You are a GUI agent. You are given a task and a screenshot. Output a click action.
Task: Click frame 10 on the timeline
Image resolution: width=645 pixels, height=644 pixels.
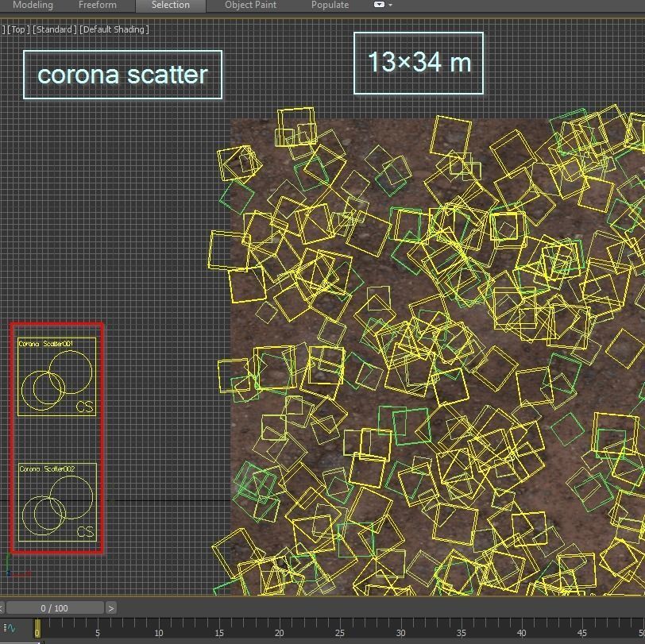(x=159, y=634)
